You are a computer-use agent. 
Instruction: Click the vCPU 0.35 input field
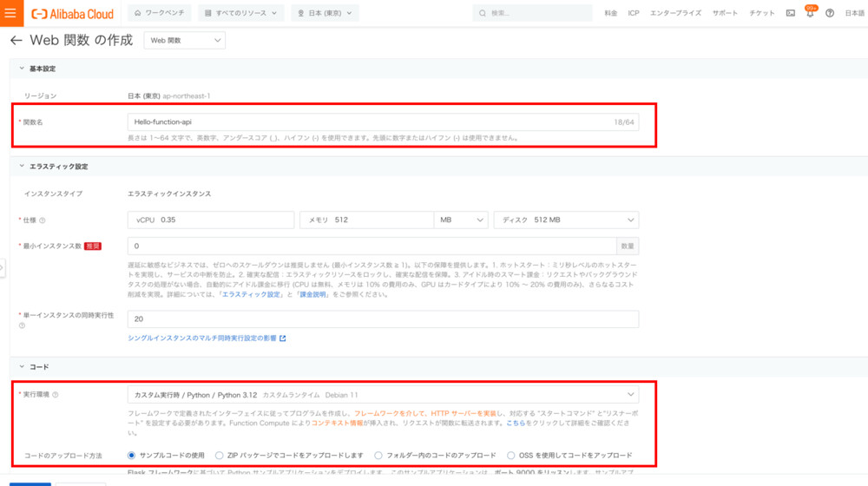click(x=211, y=220)
